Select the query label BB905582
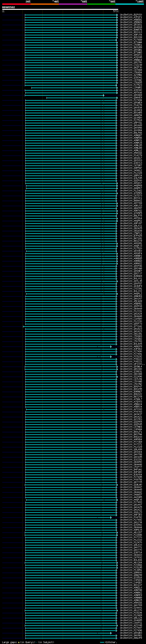This screenshot has width=146, height=644. coord(8,7)
